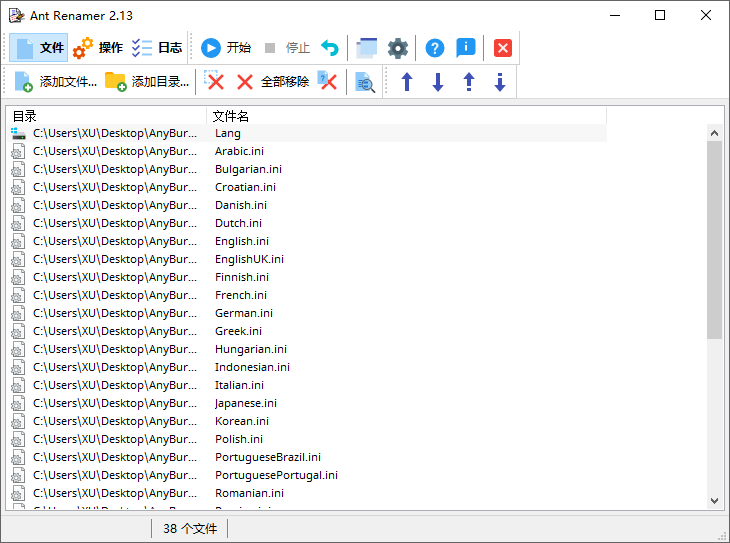Click the 停止 (Stop) button
The height and width of the screenshot is (543, 730).
click(x=287, y=48)
